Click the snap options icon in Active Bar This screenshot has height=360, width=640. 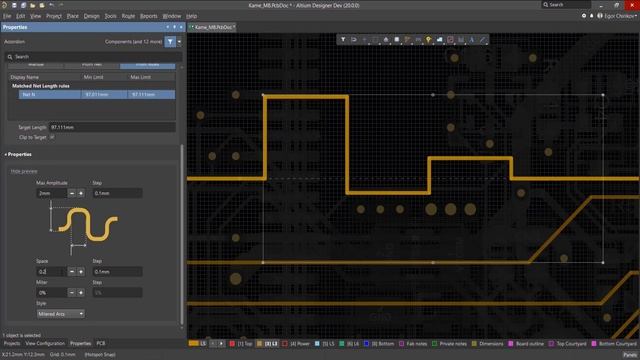(x=354, y=40)
